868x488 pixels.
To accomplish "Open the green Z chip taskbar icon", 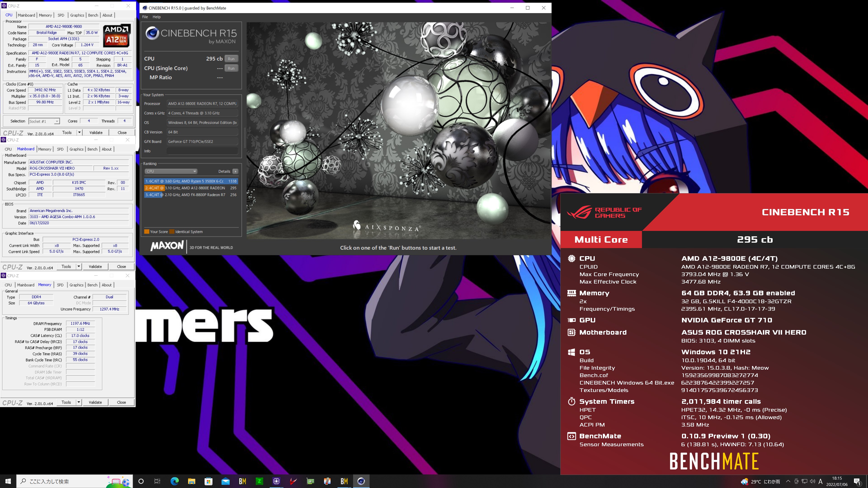I will [x=259, y=481].
